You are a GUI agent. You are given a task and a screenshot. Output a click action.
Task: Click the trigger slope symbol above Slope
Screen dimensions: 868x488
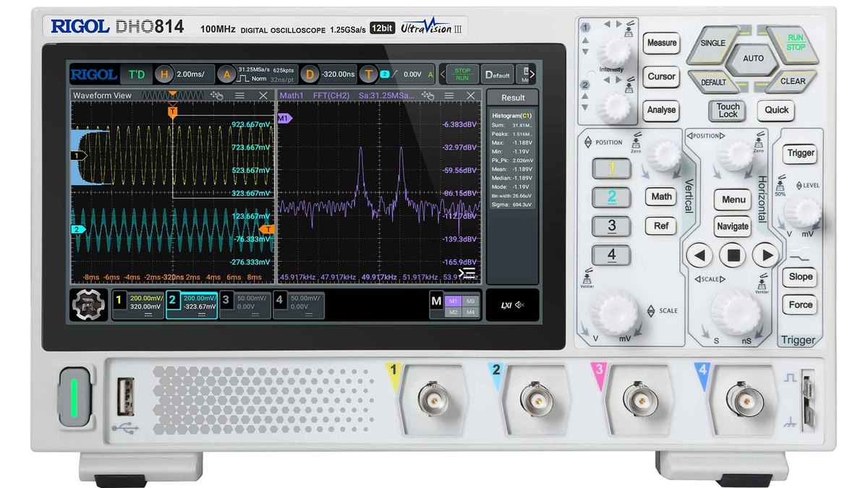799,256
